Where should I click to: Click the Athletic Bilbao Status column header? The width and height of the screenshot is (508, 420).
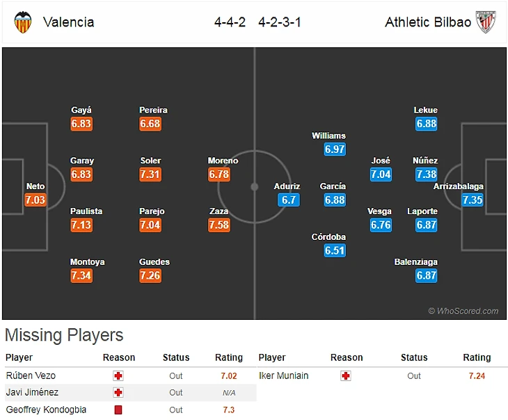tap(413, 357)
